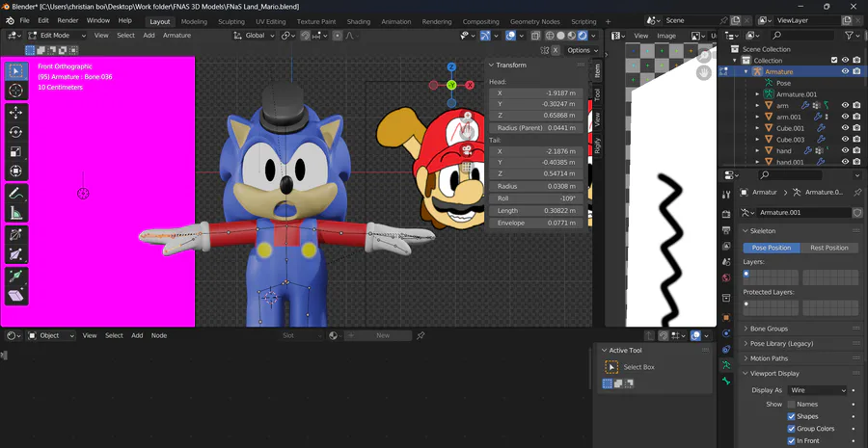
Task: Select the Roll tool
Action: coord(16,235)
